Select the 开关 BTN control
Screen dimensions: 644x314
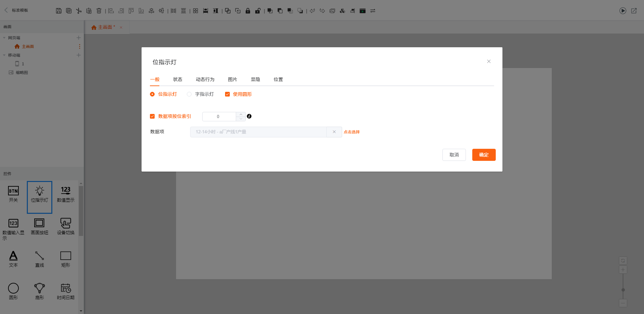pyautogui.click(x=13, y=194)
